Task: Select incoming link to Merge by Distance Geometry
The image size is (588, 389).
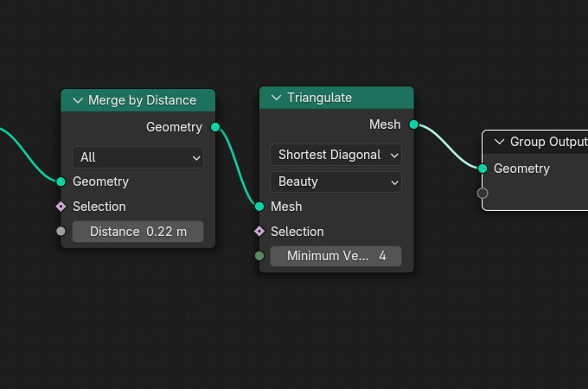Action: click(27, 155)
